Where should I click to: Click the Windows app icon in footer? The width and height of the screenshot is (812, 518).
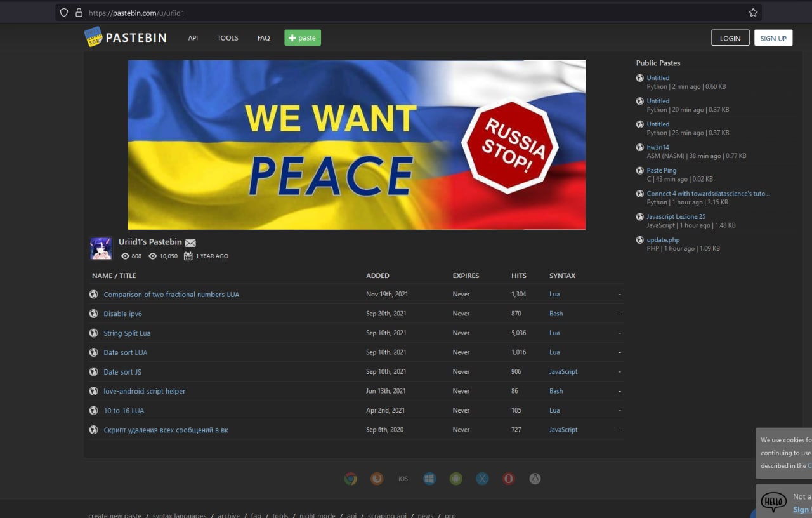pyautogui.click(x=429, y=479)
